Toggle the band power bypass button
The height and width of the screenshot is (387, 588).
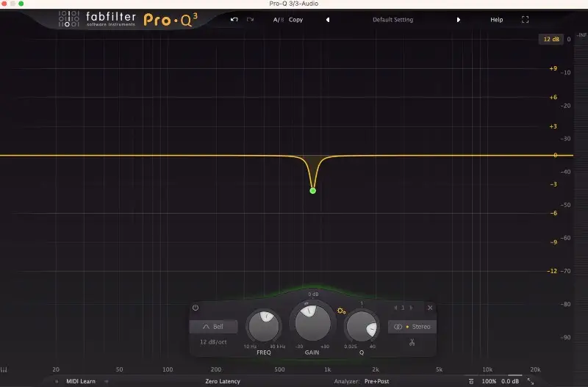click(196, 308)
